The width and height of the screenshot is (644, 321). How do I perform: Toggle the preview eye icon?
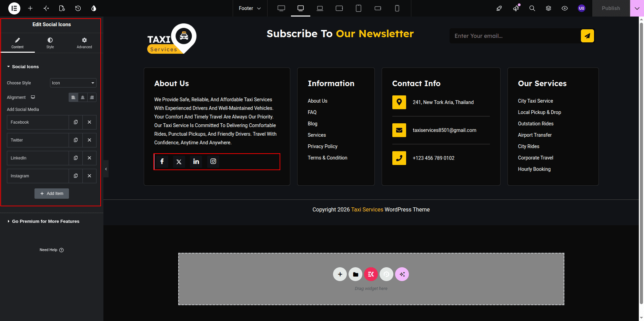565,8
